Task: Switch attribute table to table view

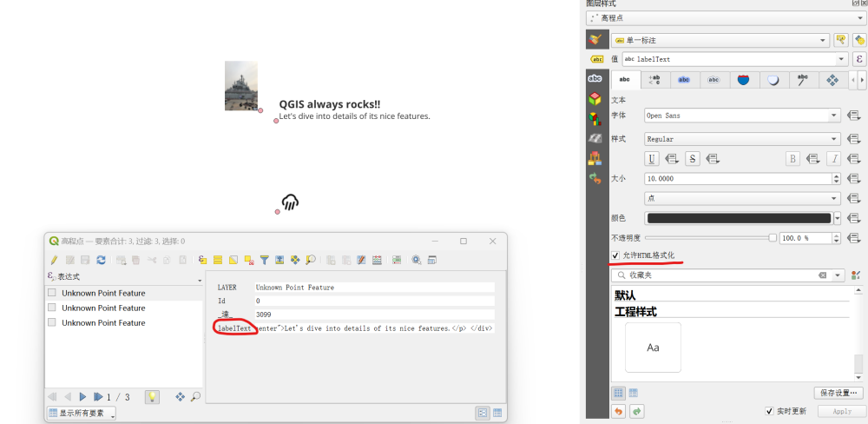Action: [x=497, y=413]
